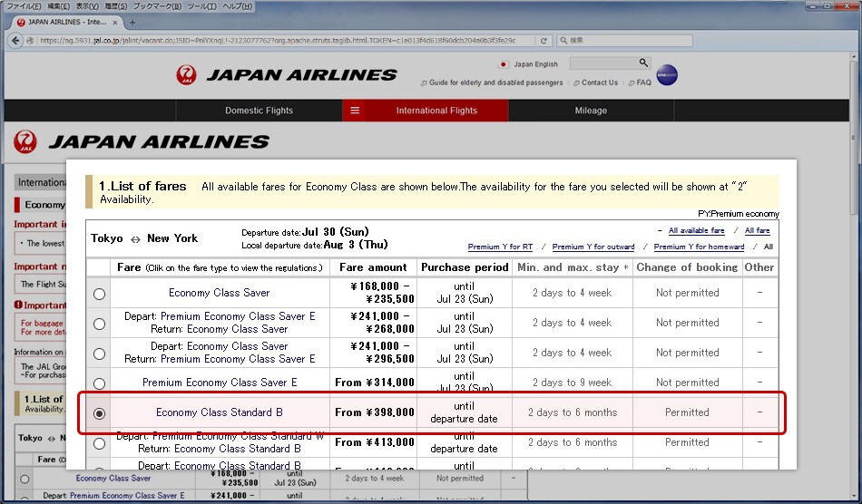Open the International Flights navigation menu
862x504 pixels.
[436, 111]
